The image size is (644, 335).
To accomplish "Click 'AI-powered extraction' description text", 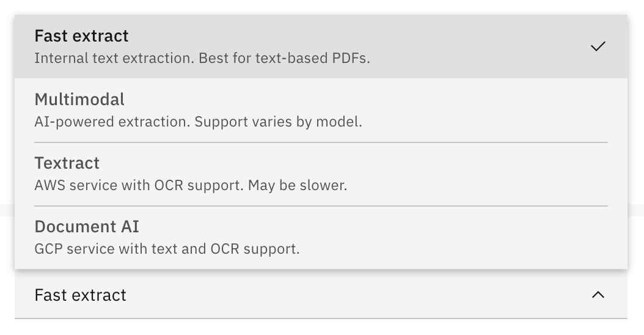I will click(112, 122).
